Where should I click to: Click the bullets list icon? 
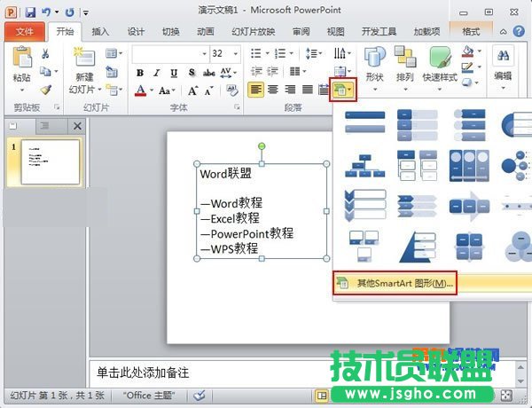256,53
